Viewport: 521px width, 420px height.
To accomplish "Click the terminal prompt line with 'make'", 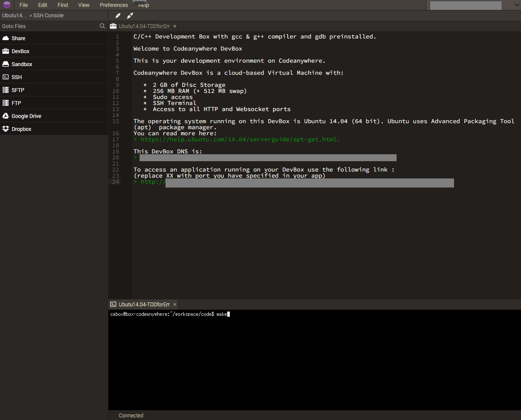I will 170,315.
